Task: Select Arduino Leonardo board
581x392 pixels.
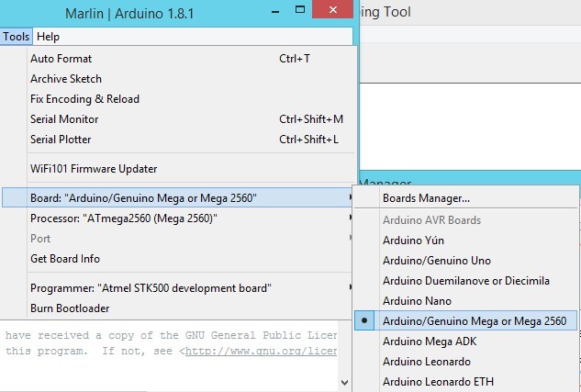Action: point(465,362)
